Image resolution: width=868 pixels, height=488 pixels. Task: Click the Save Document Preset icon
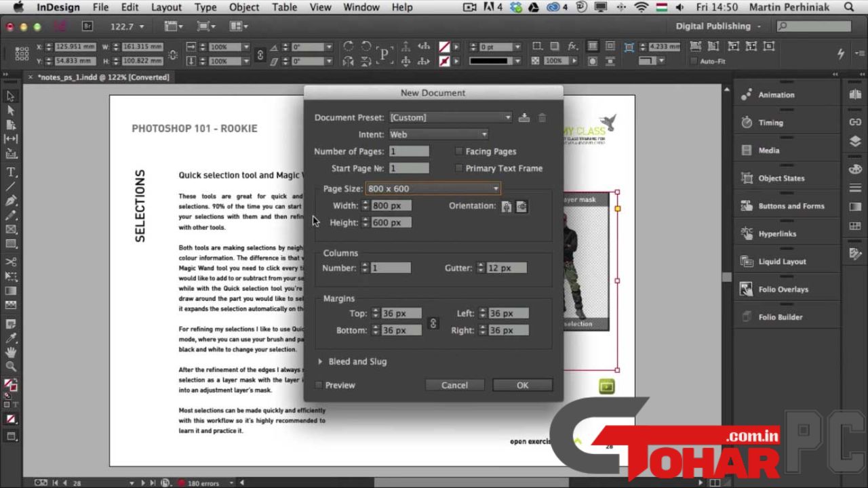point(524,117)
